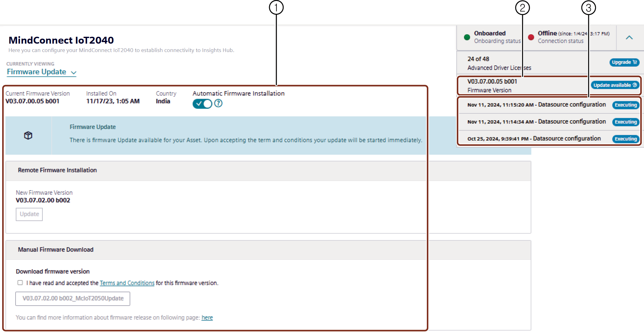644x334 pixels.
Task: Click the V03.07.02.00 b002_McIoT2050Update download button
Action: pos(73,298)
